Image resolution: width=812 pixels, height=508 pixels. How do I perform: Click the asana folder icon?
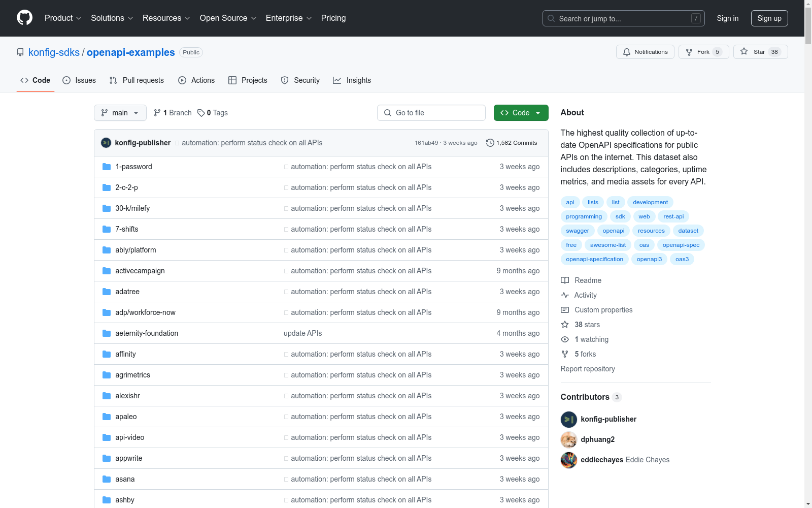[x=107, y=479]
